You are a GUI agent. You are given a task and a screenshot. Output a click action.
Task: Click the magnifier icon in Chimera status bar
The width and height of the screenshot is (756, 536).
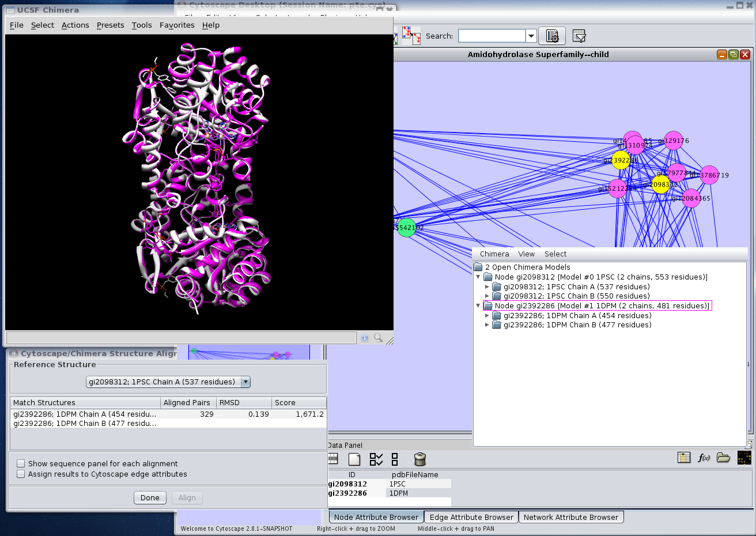[x=379, y=338]
